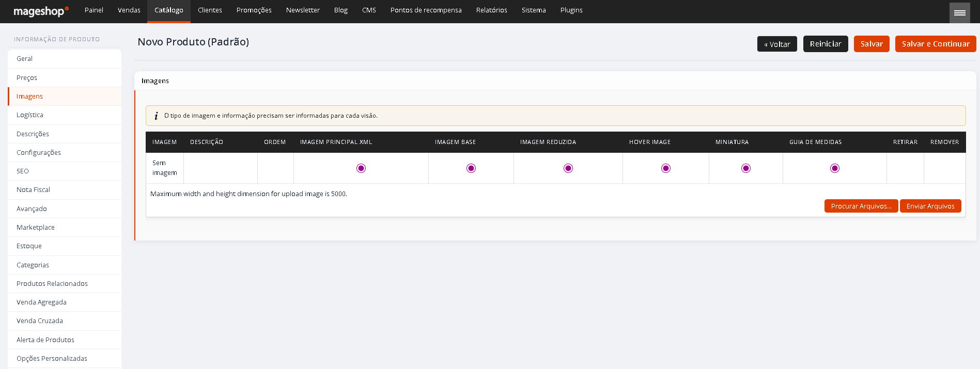Select the Miniatura radio button
This screenshot has height=369, width=980.
click(x=746, y=168)
